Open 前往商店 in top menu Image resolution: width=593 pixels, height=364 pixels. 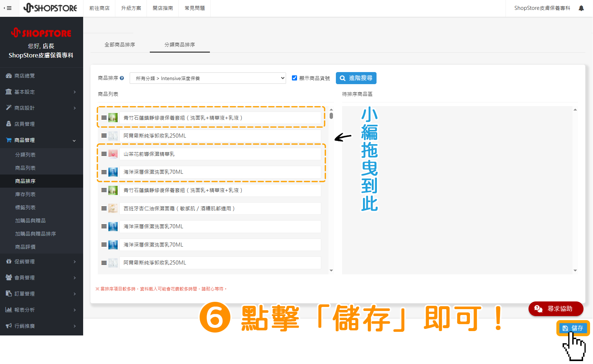pyautogui.click(x=100, y=8)
